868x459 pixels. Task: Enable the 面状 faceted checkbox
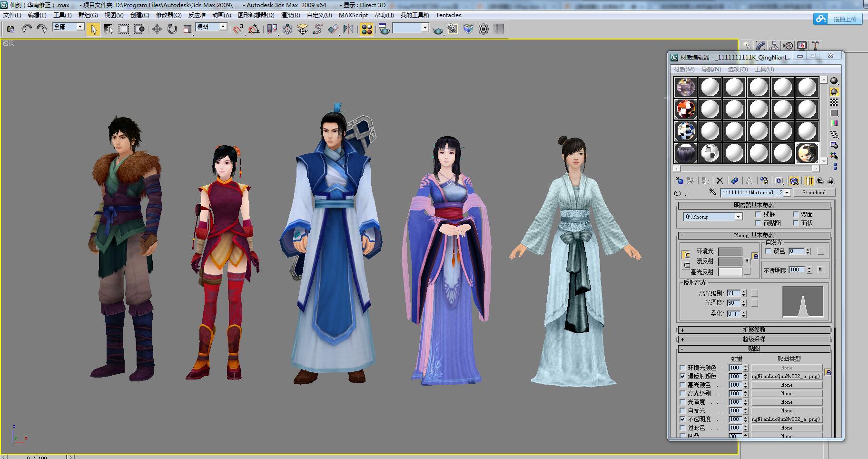796,223
